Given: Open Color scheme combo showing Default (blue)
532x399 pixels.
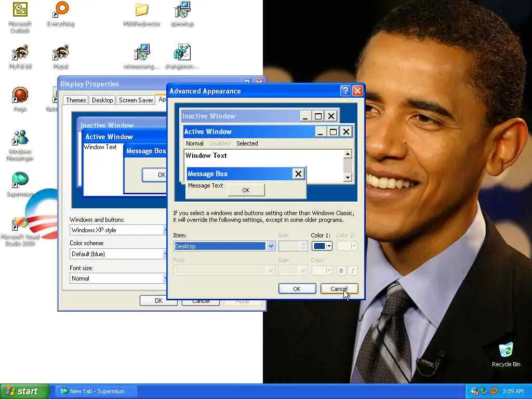Looking at the screenshot, I should pos(118,254).
